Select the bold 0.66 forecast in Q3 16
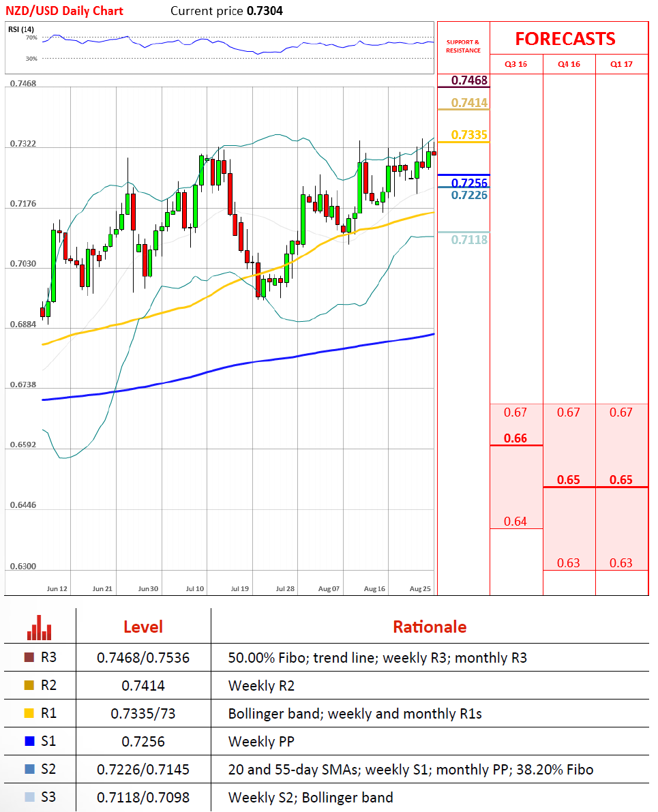Screen dimensions: 658x812 coord(515,438)
